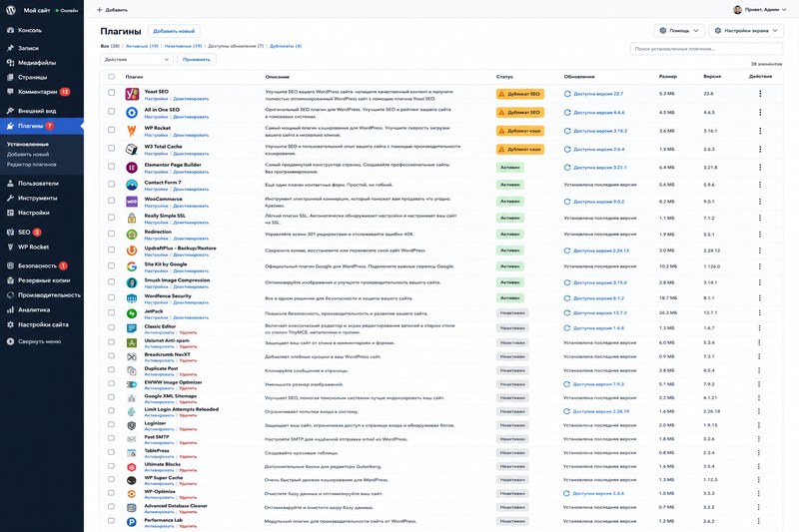The width and height of the screenshot is (799, 532).
Task: Open the Действия bulk actions dropdown
Action: [x=137, y=60]
